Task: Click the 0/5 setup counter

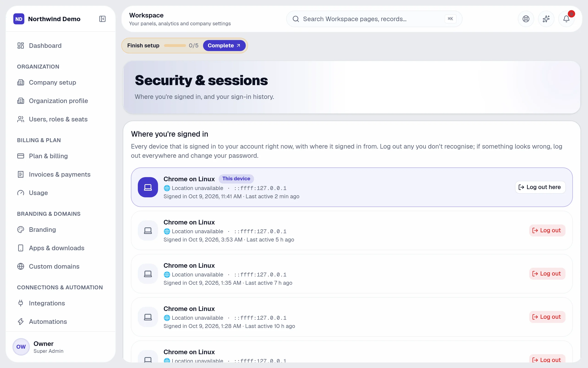Action: (193, 46)
